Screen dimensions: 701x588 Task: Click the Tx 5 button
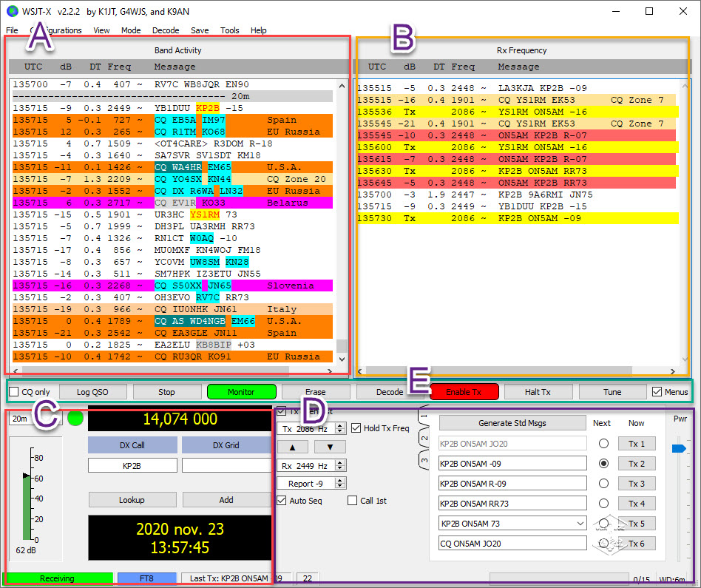click(x=637, y=523)
